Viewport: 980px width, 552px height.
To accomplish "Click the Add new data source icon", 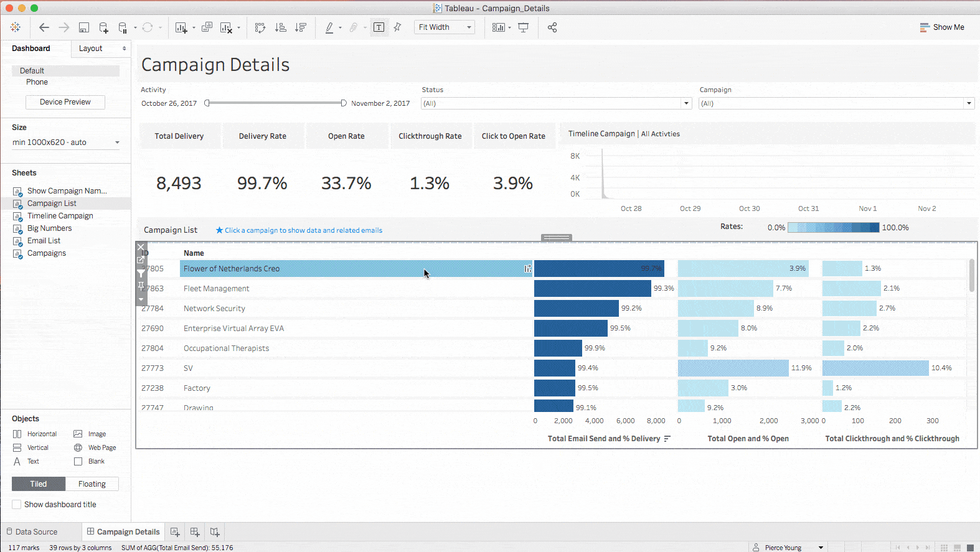I will 104,27.
